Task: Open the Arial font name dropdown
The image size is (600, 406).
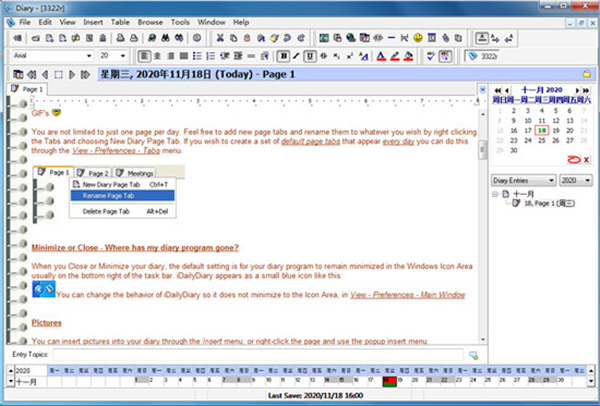Action: (90, 55)
